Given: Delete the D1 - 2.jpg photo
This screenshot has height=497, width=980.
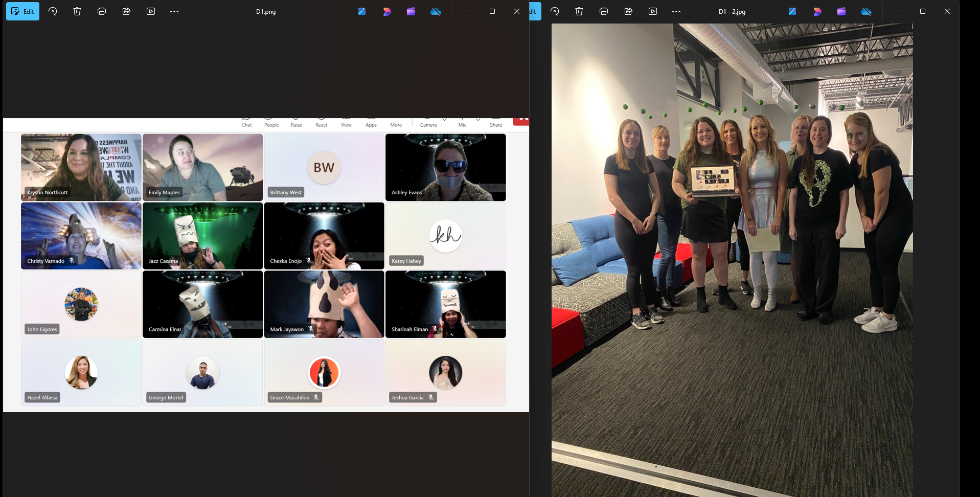Looking at the screenshot, I should 579,11.
